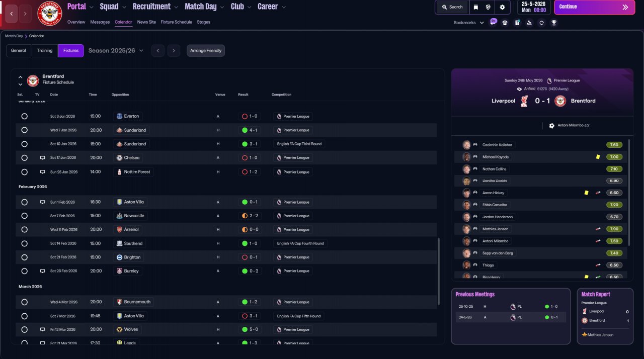
Task: Open the bookmark icon in top toolbar
Action: click(x=476, y=7)
